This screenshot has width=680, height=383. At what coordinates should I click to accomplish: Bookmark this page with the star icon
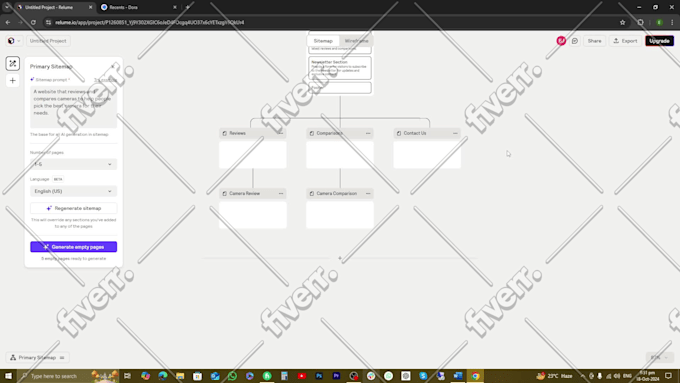click(x=622, y=22)
